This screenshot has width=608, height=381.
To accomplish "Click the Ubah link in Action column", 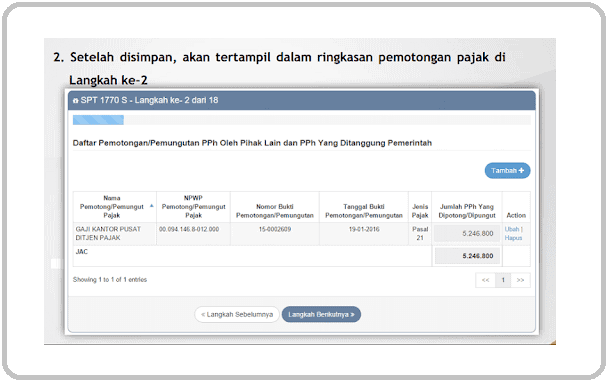I will (512, 229).
